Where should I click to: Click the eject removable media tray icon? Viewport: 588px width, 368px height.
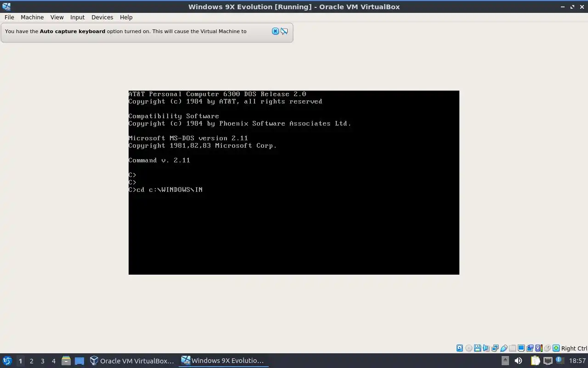coord(505,361)
